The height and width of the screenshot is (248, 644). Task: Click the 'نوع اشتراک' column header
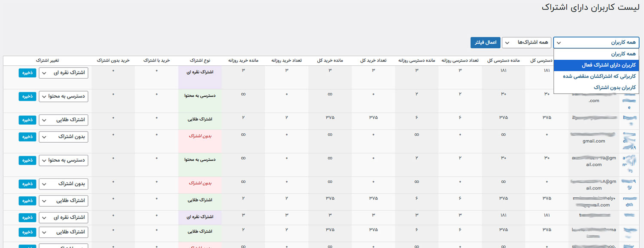pos(200,61)
